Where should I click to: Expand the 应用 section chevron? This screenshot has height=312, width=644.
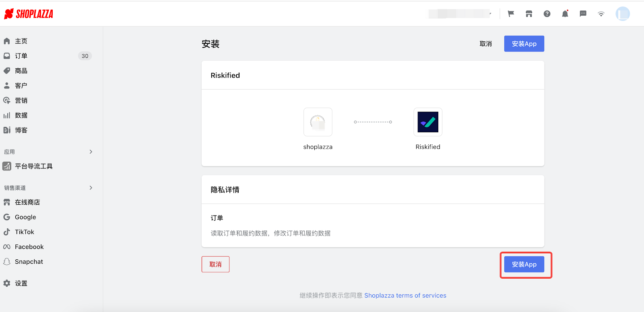[x=91, y=152]
